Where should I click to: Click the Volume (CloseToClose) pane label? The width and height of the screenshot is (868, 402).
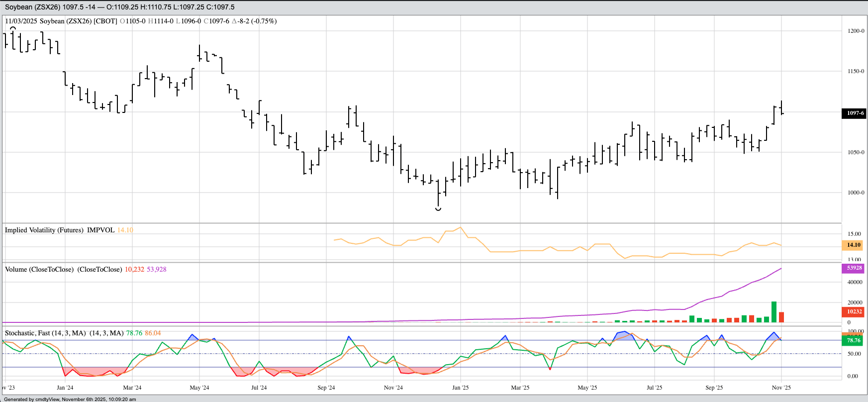(63, 269)
